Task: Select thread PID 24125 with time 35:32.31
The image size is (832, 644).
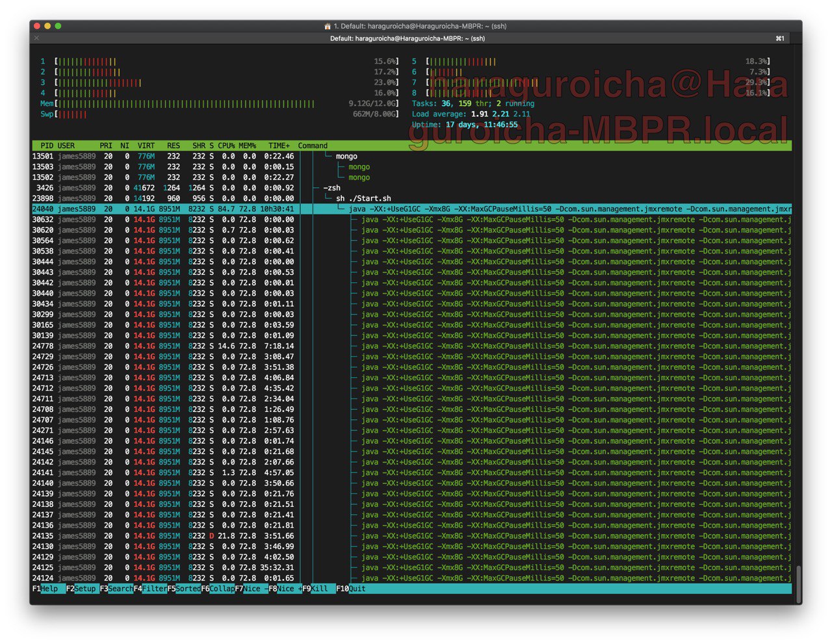Action: point(411,567)
